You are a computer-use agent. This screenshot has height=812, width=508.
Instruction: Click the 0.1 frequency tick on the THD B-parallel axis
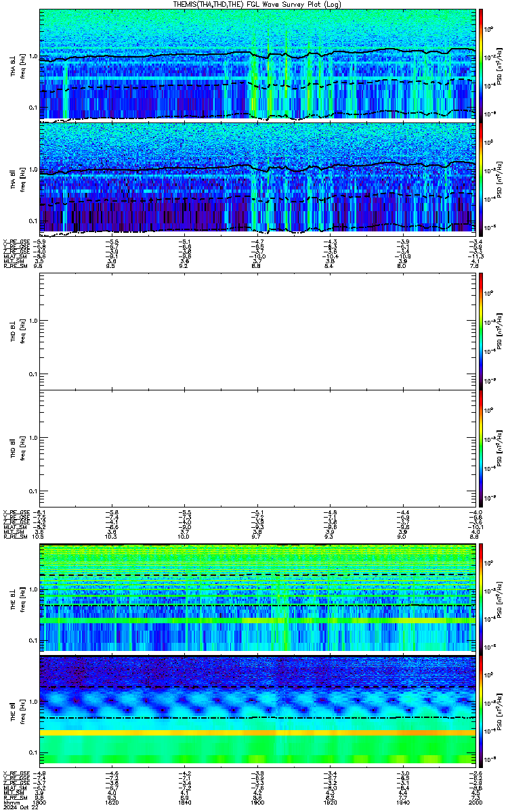pyautogui.click(x=34, y=491)
